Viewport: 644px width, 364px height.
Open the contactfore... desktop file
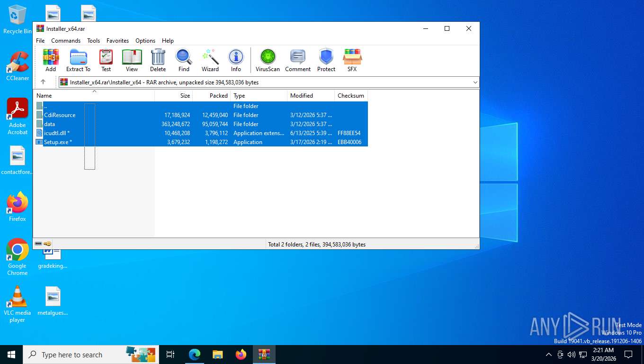click(x=18, y=160)
